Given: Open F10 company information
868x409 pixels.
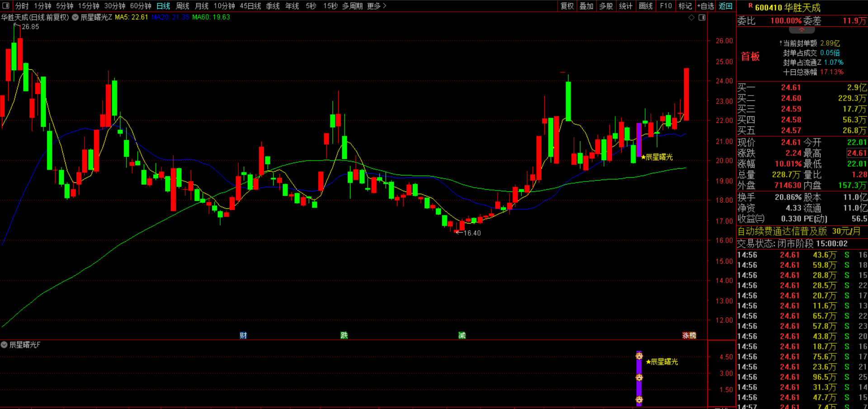Looking at the screenshot, I should pyautogui.click(x=665, y=6).
